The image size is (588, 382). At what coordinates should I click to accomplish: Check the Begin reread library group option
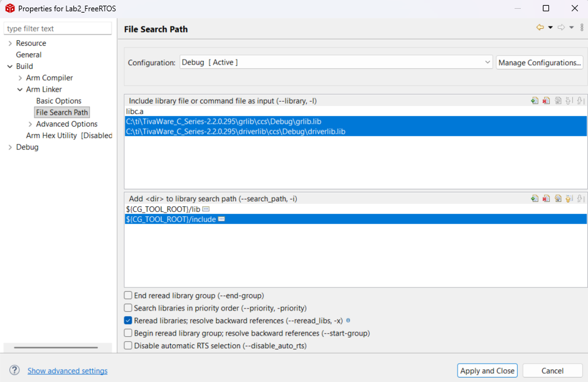128,333
